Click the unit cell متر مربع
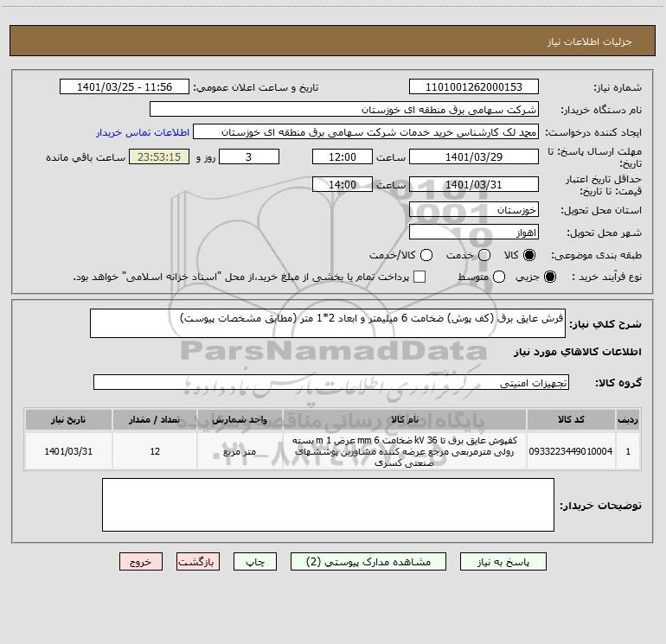The width and height of the screenshot is (666, 644). coord(240,451)
